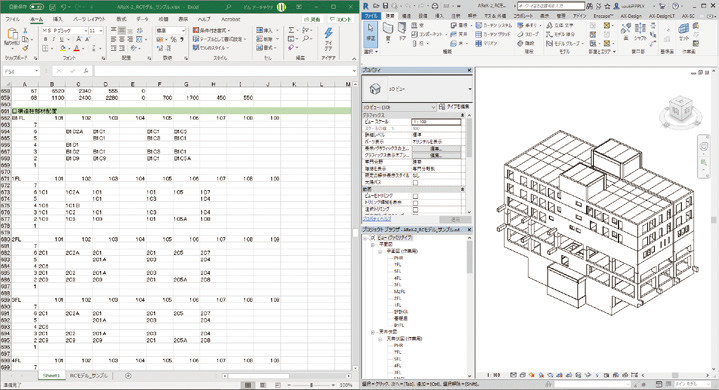Click the AutoSum sigma icon in Excel
Screen dimensions: 719x390
pos(291,30)
